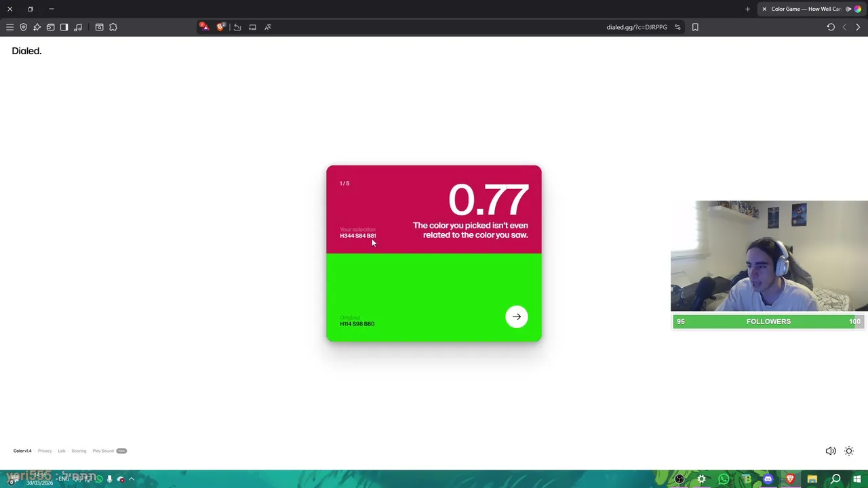The width and height of the screenshot is (868, 488).
Task: Click the tab audio playing indicator icon
Action: click(x=848, y=9)
